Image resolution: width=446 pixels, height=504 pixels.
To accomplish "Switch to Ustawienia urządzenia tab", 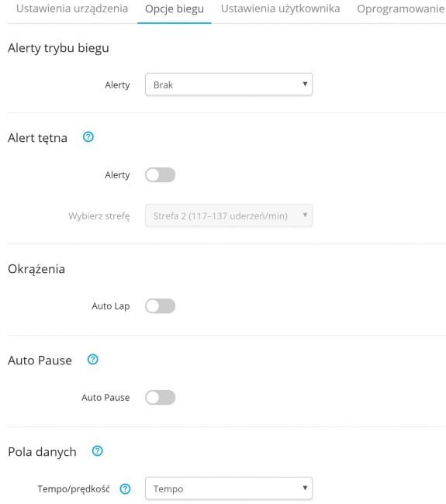I will click(72, 9).
